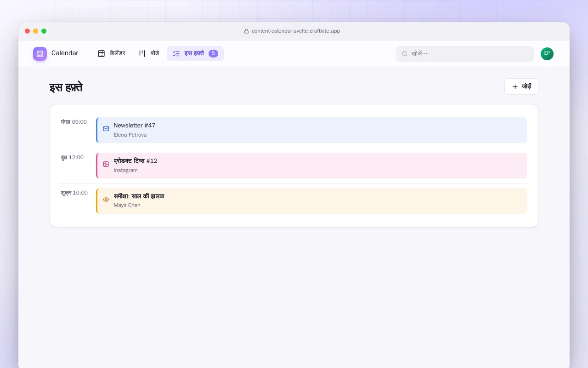This screenshot has width=588, height=368.
Task: Click the plus icon in जोड़ें button
Action: coord(515,86)
